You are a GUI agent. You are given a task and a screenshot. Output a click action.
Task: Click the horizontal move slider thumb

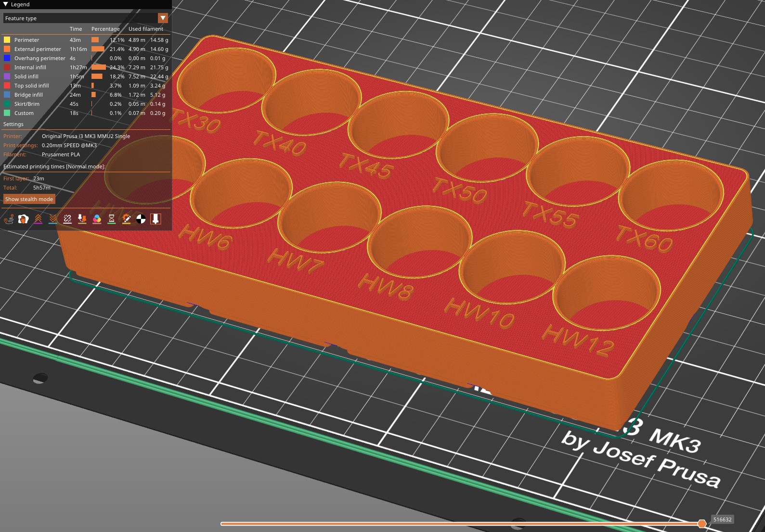point(702,523)
